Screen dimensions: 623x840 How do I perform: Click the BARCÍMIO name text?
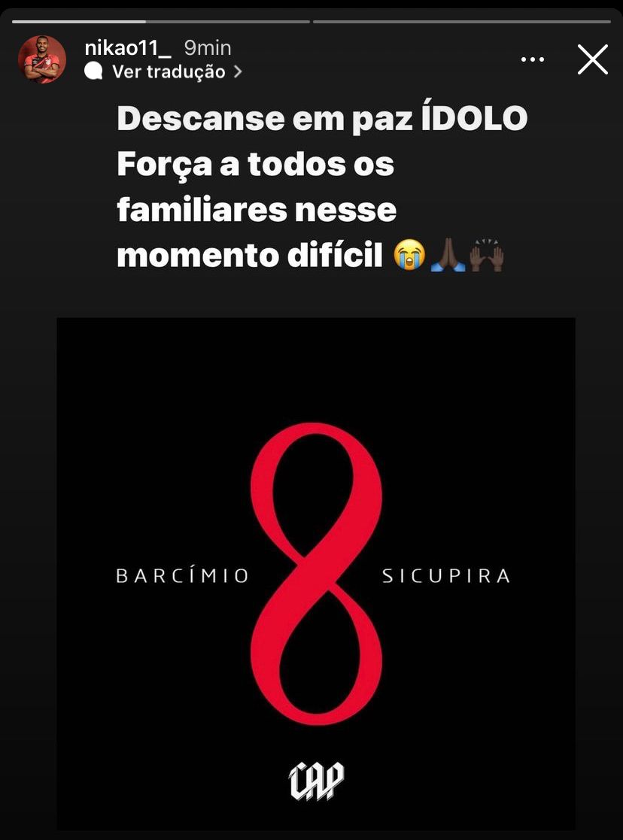coord(183,576)
